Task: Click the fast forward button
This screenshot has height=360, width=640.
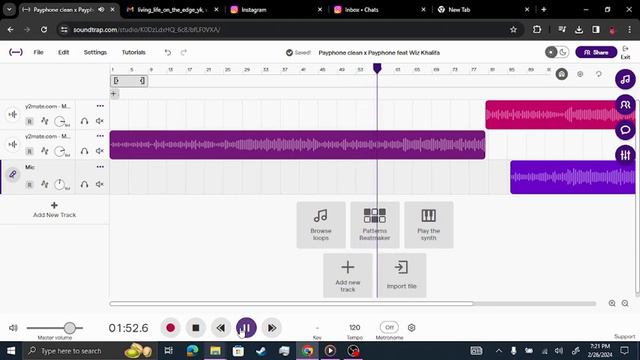Action: tap(271, 328)
